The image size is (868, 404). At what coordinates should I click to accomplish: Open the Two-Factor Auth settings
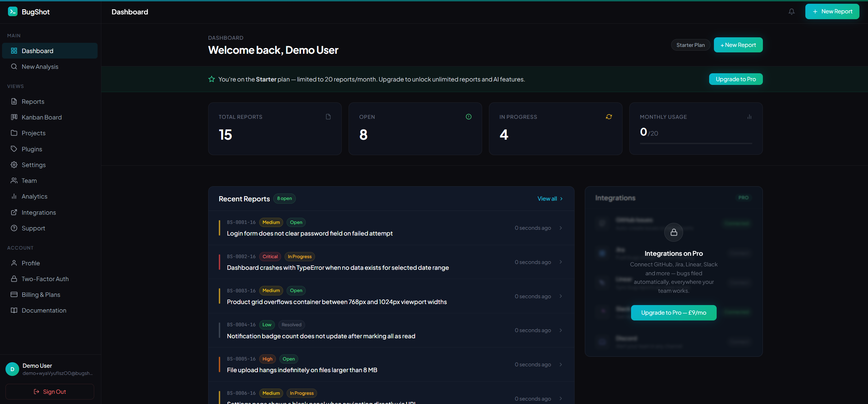click(45, 279)
